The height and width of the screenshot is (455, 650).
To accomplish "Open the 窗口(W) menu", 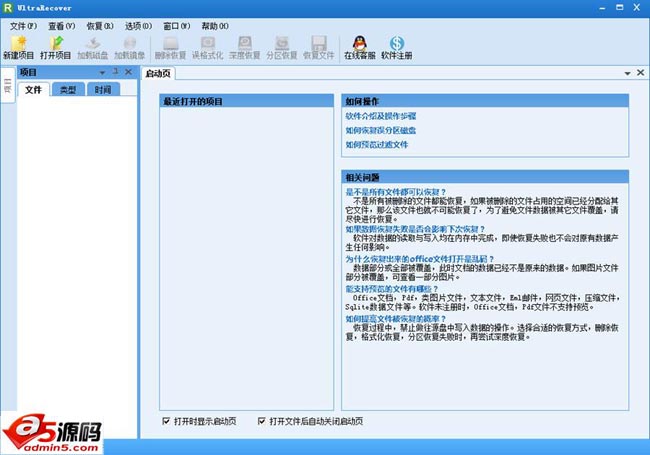I will coord(177,26).
